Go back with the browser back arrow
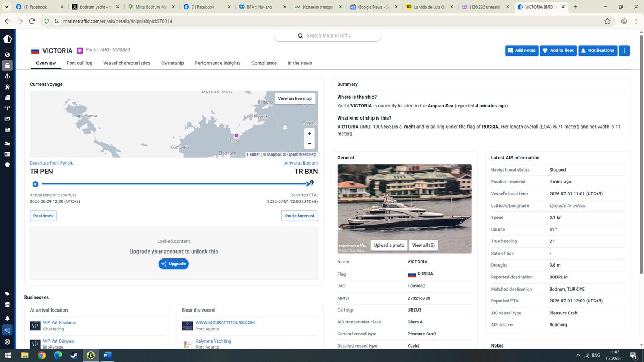The height and width of the screenshot is (362, 644). 8,21
